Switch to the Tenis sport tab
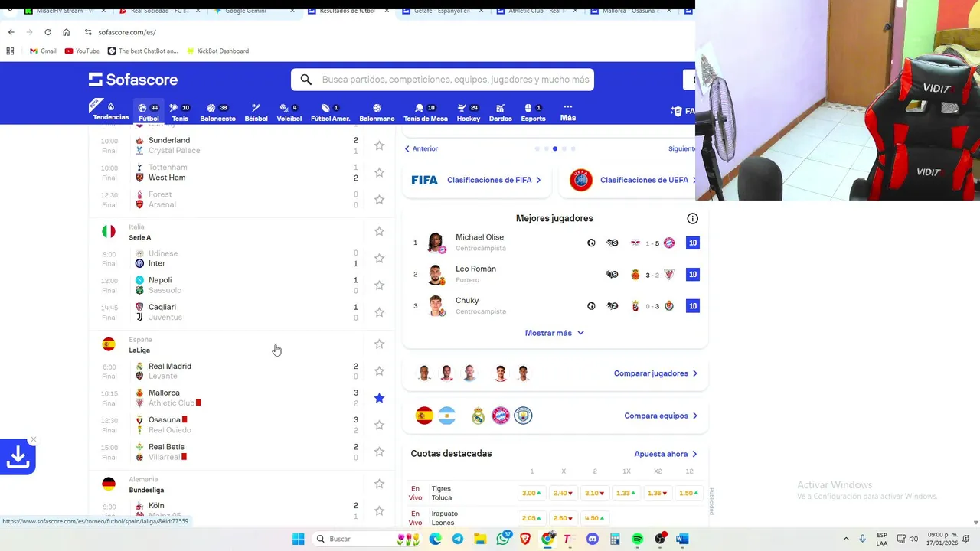The width and height of the screenshot is (980, 551). pyautogui.click(x=180, y=112)
